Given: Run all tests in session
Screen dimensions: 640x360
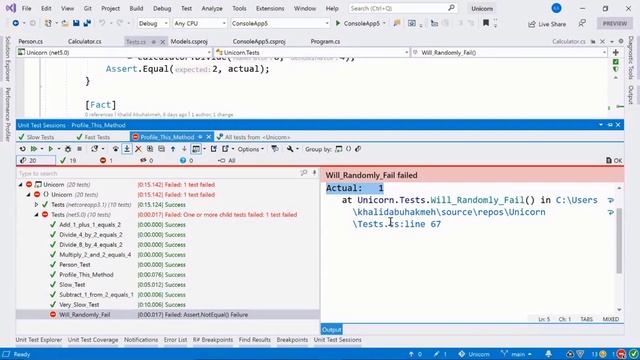Looking at the screenshot, I should 34,149.
